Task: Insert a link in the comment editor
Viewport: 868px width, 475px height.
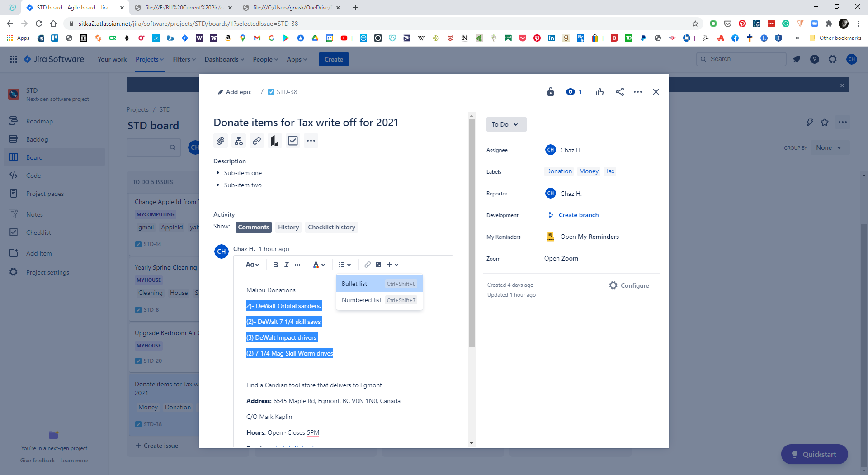Action: (x=368, y=265)
